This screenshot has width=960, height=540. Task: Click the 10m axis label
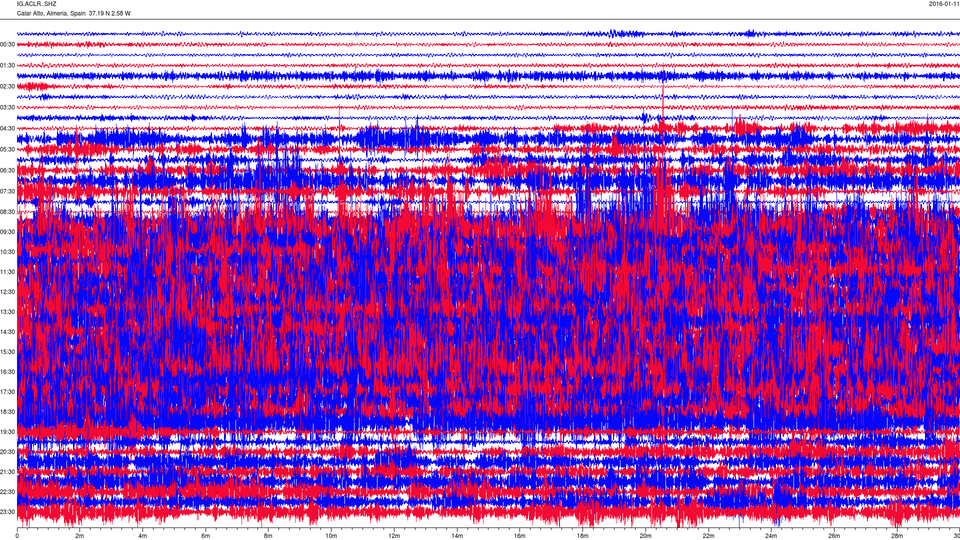click(331, 536)
